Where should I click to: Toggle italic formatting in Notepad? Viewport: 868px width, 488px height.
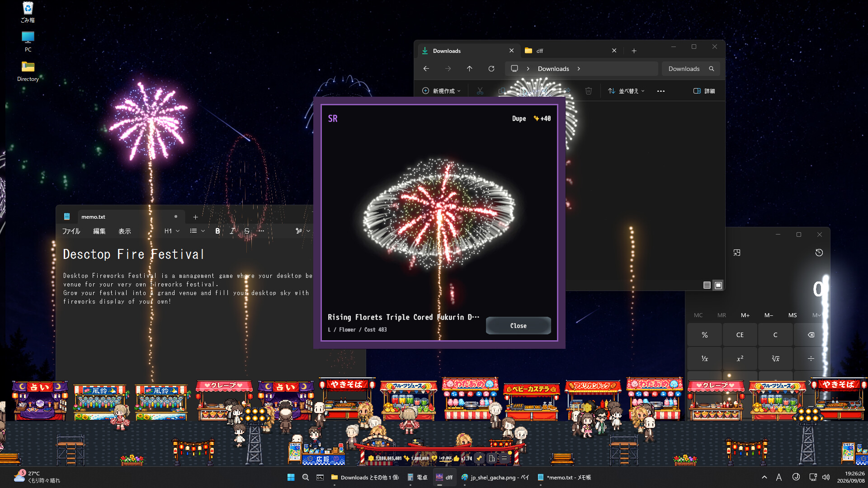tap(232, 231)
